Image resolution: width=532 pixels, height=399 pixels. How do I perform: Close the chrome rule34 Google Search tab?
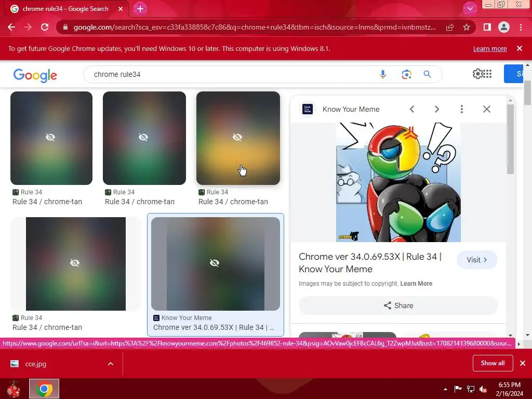[x=121, y=9]
